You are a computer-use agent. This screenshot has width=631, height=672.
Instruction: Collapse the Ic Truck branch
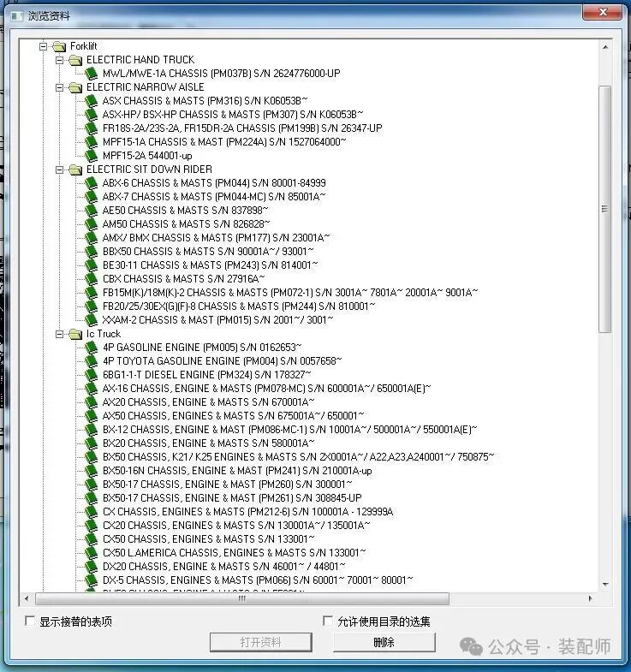(x=60, y=334)
